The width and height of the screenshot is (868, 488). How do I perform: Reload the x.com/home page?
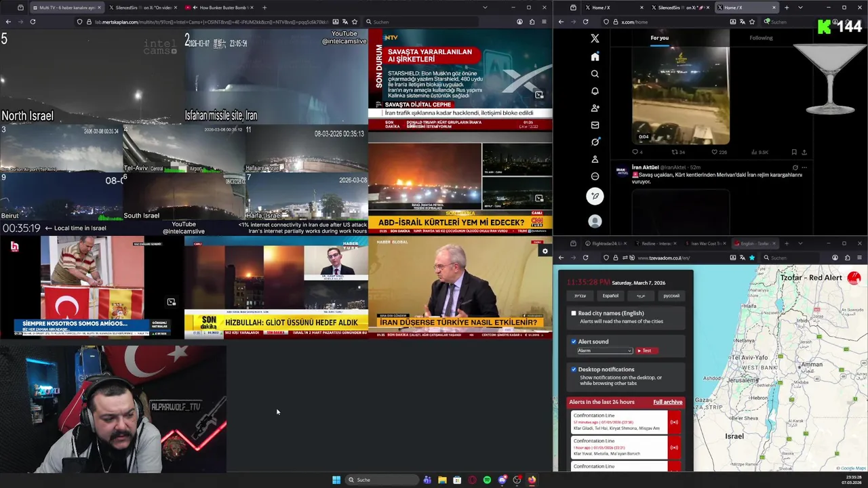585,22
